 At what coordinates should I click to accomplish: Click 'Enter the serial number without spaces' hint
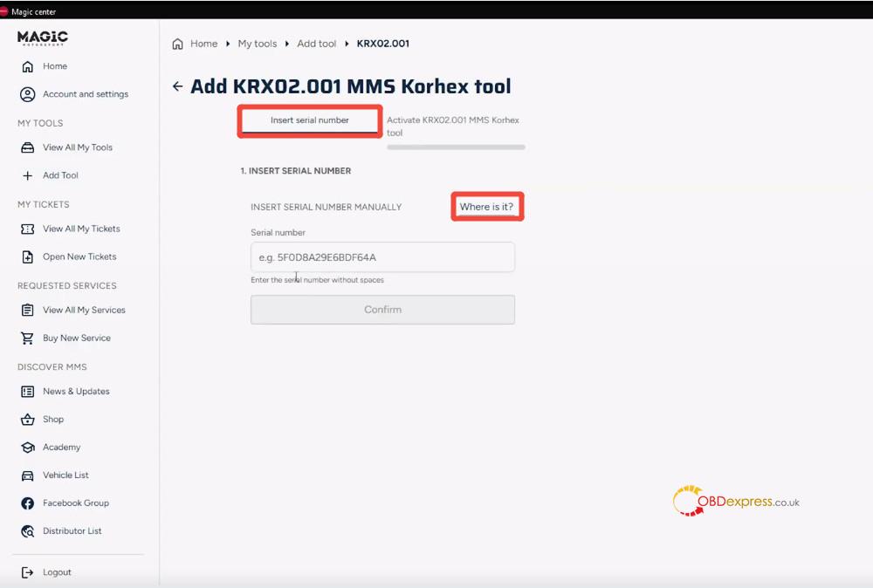pyautogui.click(x=318, y=280)
